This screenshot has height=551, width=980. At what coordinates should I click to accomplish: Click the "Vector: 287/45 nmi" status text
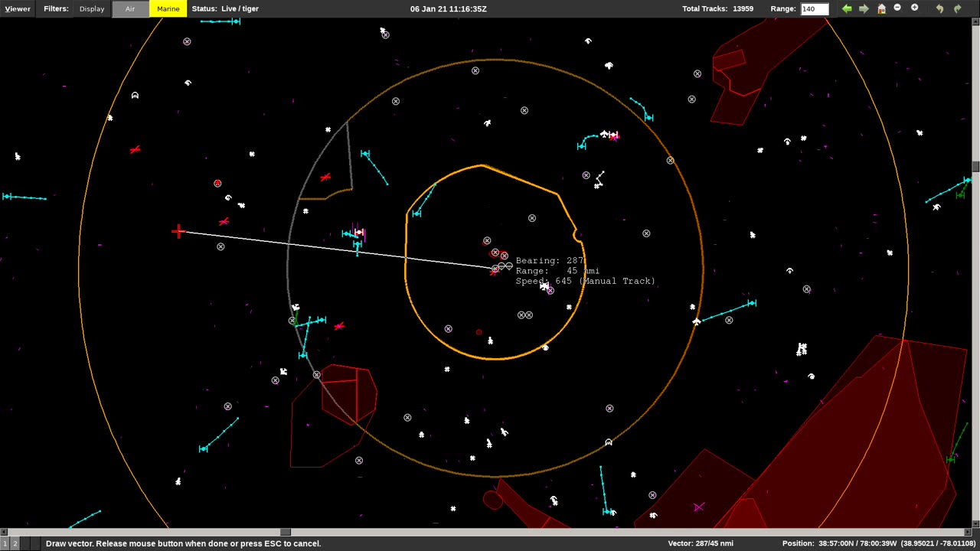pyautogui.click(x=701, y=543)
